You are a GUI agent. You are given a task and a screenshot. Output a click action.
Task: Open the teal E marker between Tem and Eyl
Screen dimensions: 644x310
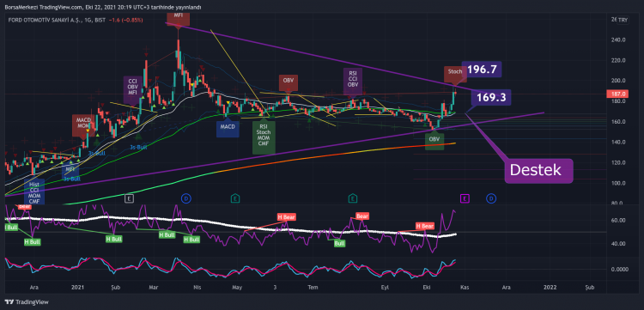pos(353,198)
